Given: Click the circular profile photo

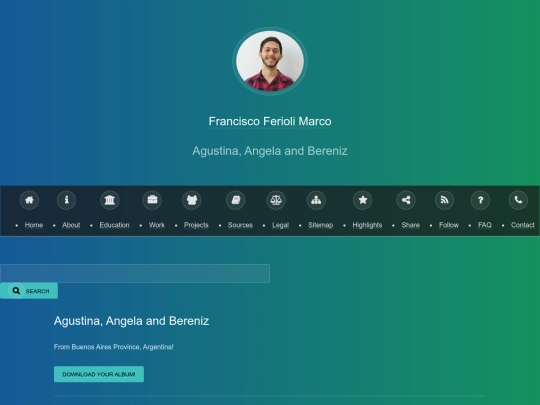Looking at the screenshot, I should pyautogui.click(x=270, y=61).
